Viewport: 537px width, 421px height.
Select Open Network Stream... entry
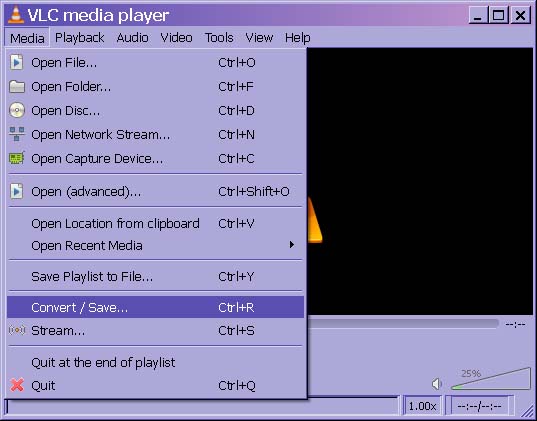coord(155,134)
